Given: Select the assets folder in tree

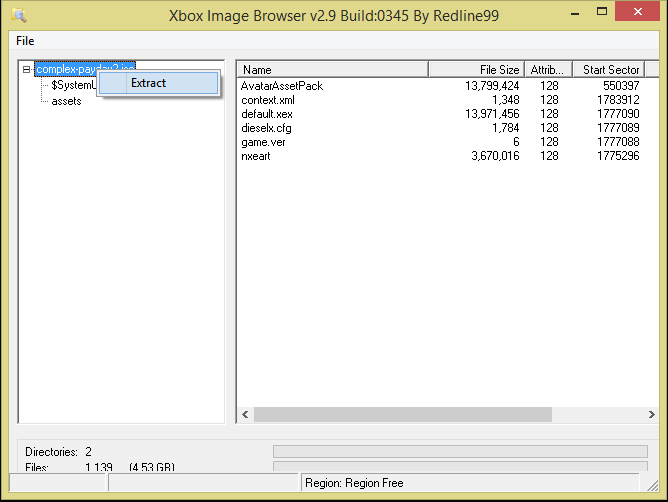Looking at the screenshot, I should 66,101.
